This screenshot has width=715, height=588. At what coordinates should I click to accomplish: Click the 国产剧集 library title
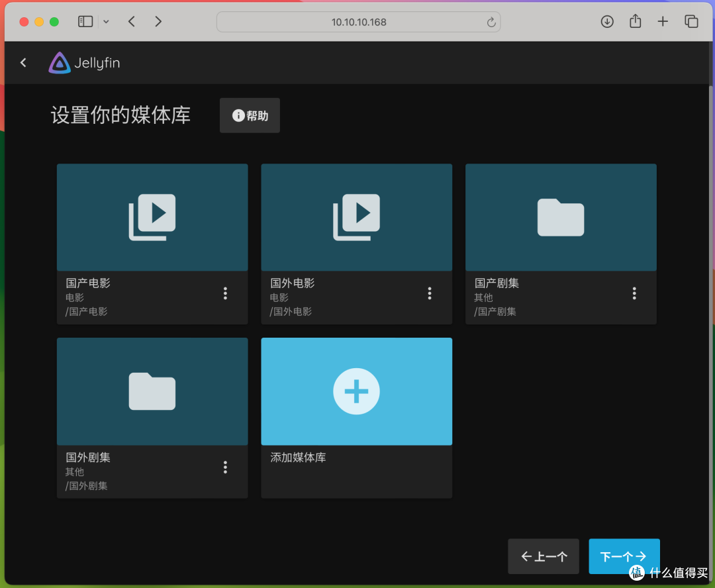click(497, 283)
